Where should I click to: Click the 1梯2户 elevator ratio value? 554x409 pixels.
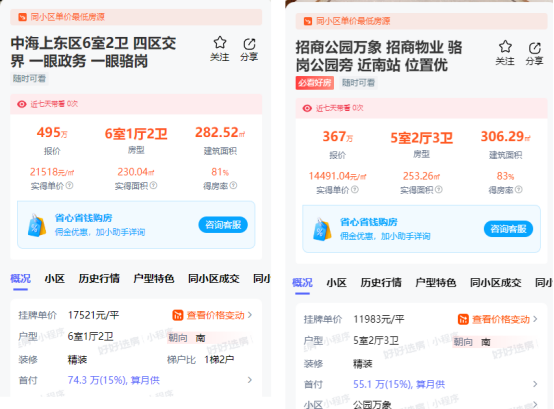(x=219, y=360)
